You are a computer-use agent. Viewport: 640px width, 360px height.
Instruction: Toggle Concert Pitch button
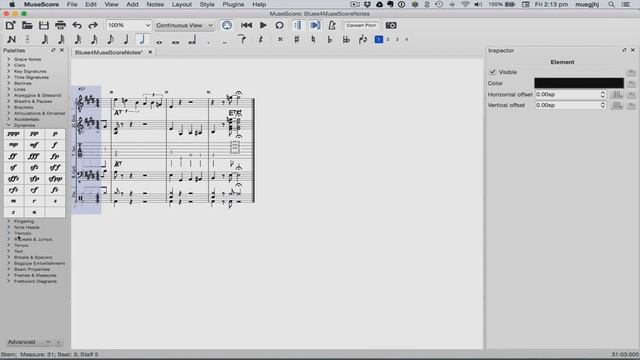(361, 25)
